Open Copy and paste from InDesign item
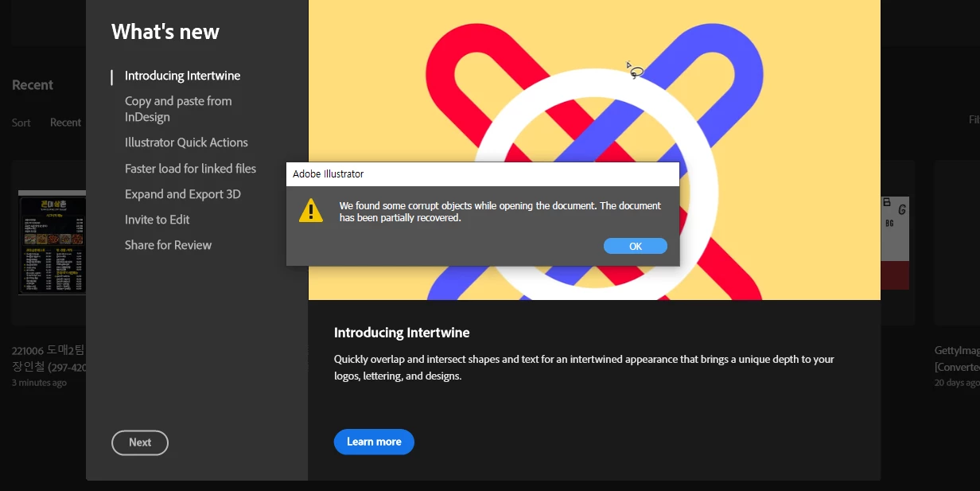Screen dimensions: 980x491 tap(178, 109)
